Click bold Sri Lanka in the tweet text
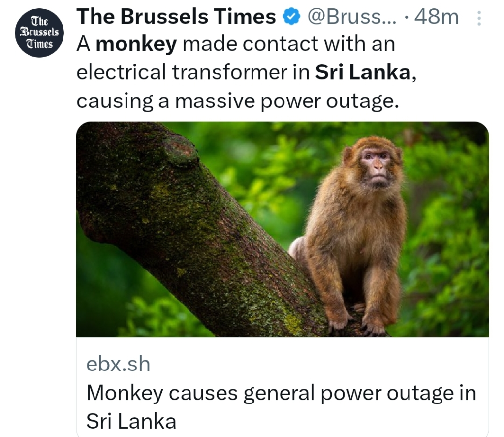 click(x=362, y=72)
